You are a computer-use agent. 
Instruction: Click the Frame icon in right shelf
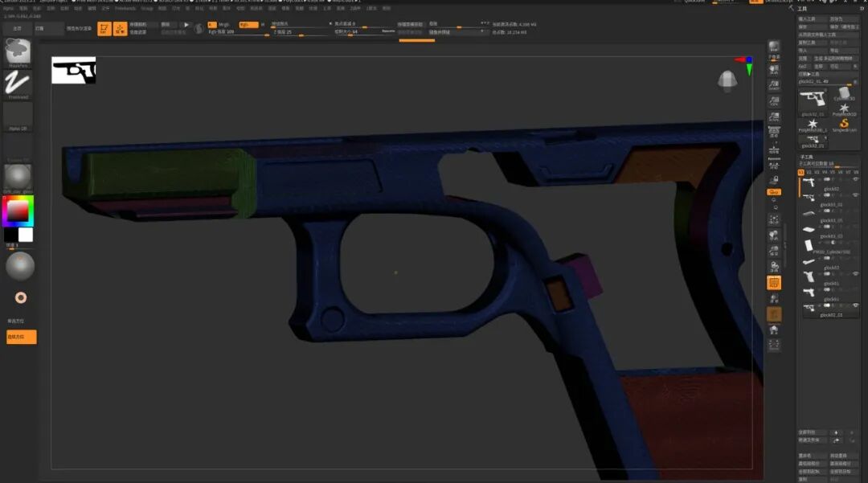(x=774, y=219)
